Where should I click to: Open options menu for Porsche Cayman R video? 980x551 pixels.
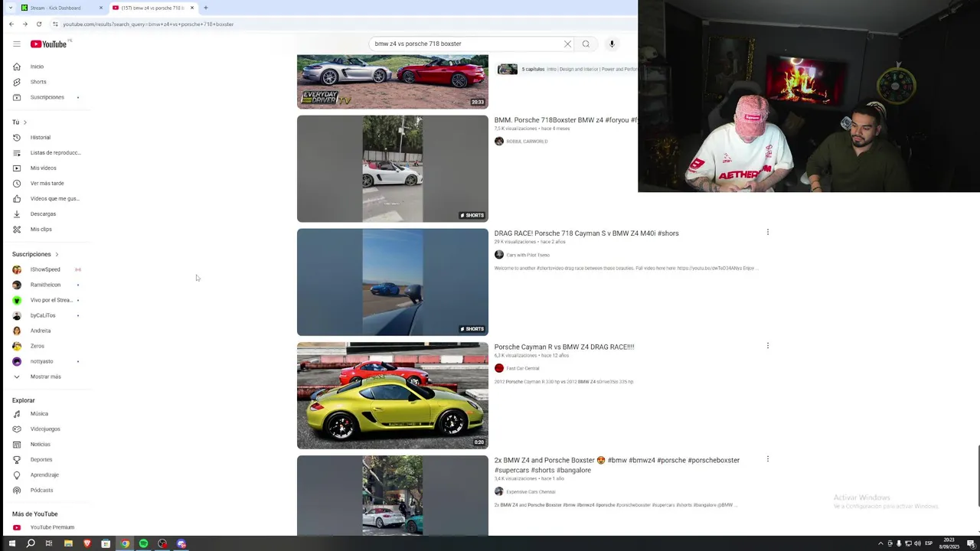(767, 345)
